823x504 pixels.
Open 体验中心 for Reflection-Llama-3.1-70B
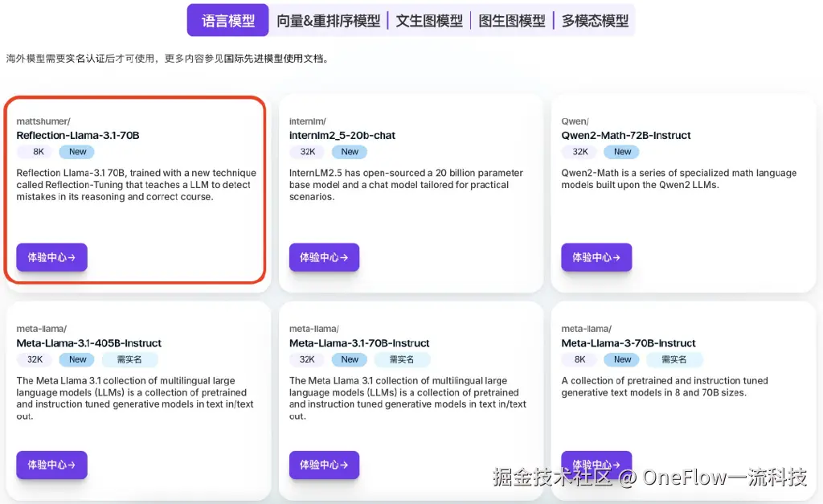point(51,257)
